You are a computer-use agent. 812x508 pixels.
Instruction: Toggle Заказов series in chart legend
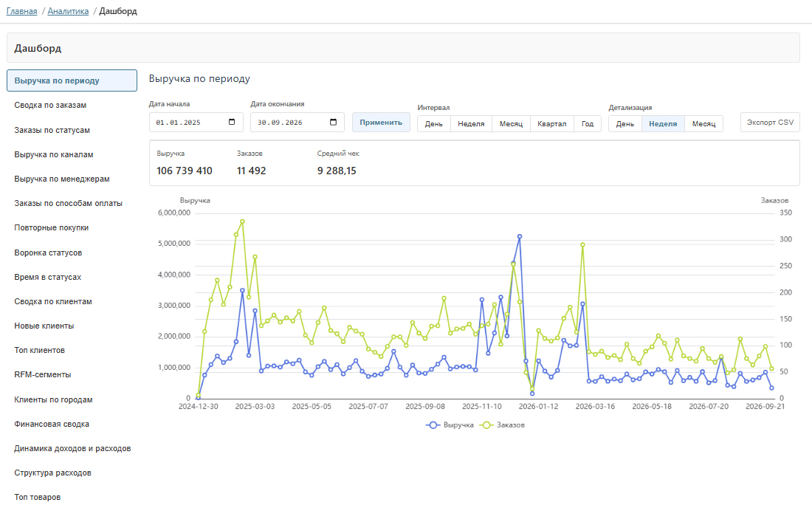point(502,425)
